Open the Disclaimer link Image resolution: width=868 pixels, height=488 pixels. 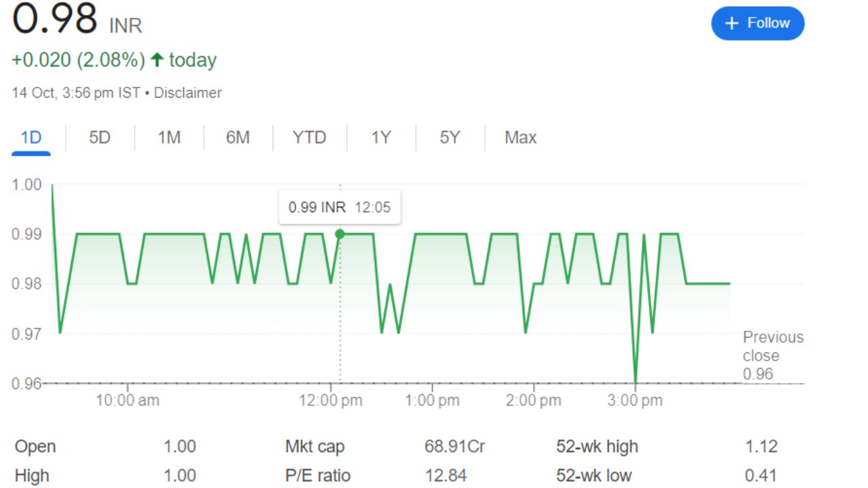[x=188, y=93]
